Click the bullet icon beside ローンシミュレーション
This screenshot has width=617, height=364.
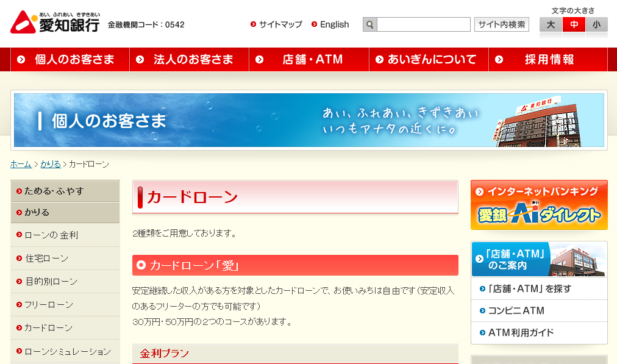(19, 351)
